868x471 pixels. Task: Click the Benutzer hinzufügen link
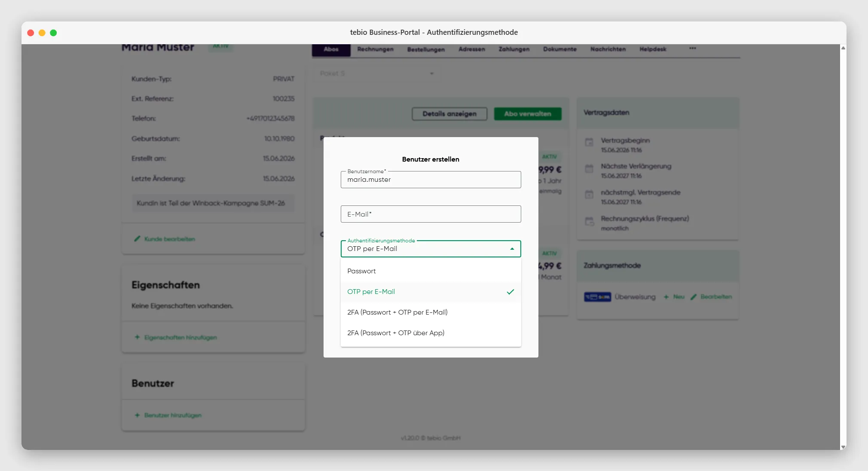tap(173, 415)
